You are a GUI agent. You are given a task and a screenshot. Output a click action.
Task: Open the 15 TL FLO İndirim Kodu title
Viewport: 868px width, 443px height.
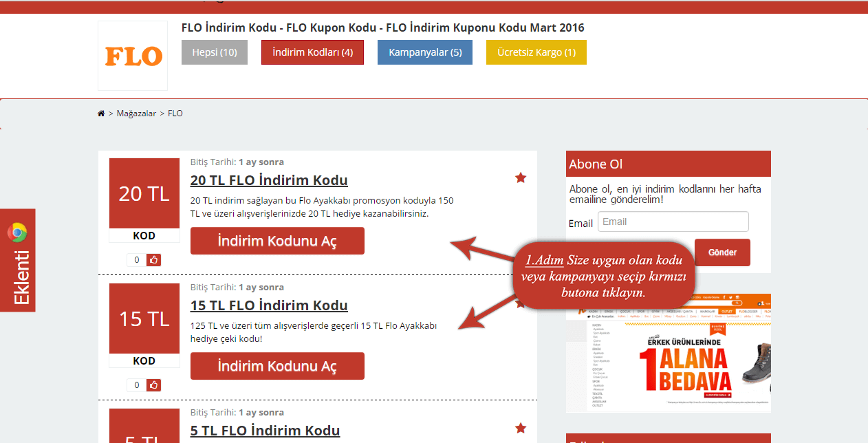pos(269,305)
